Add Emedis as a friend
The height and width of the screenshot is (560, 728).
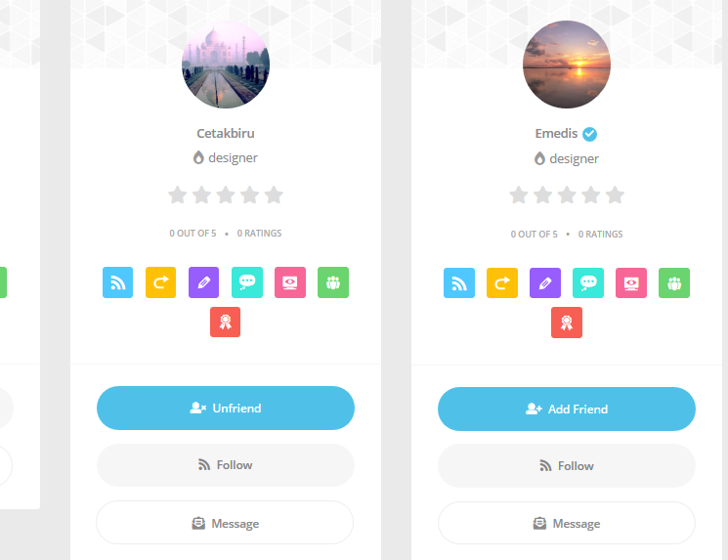[x=567, y=409]
